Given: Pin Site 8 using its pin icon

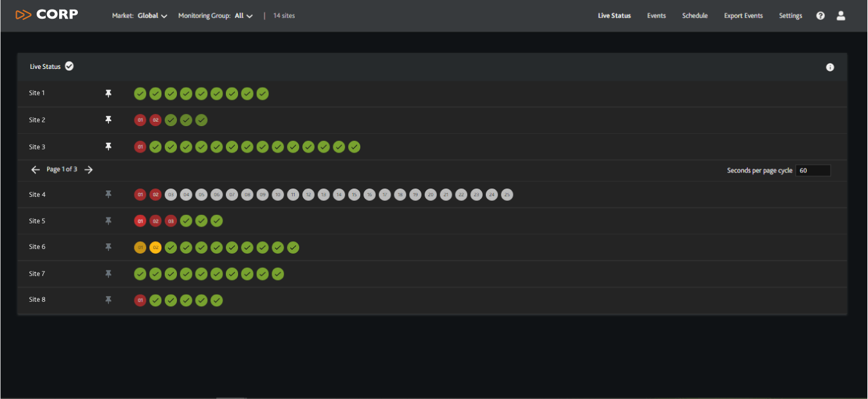Looking at the screenshot, I should point(108,299).
